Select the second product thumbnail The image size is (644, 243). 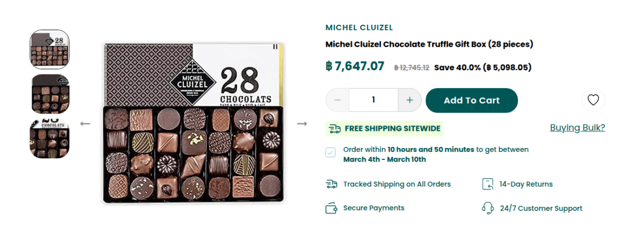49,94
